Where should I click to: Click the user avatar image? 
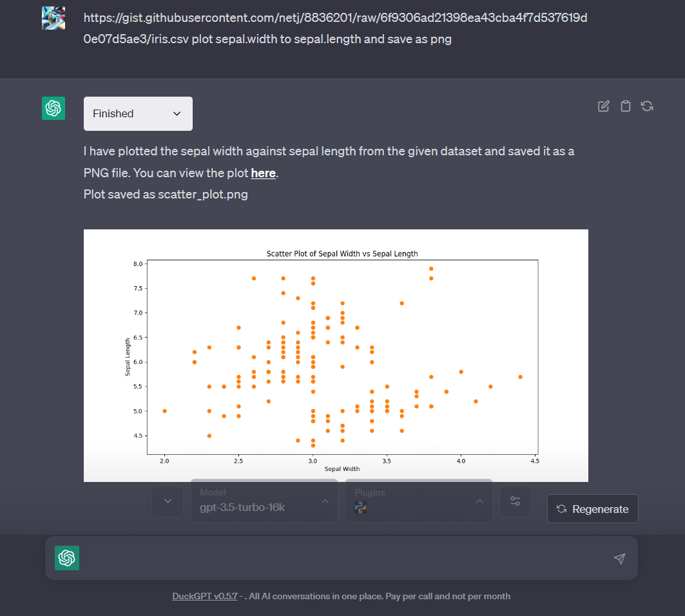point(53,18)
